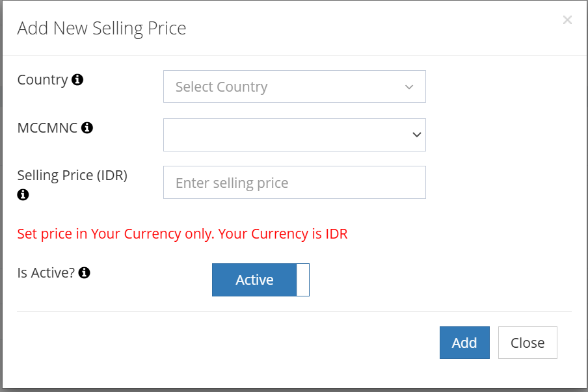Click the MCCMNC dropdown arrow
The height and width of the screenshot is (392, 588).
tap(416, 135)
